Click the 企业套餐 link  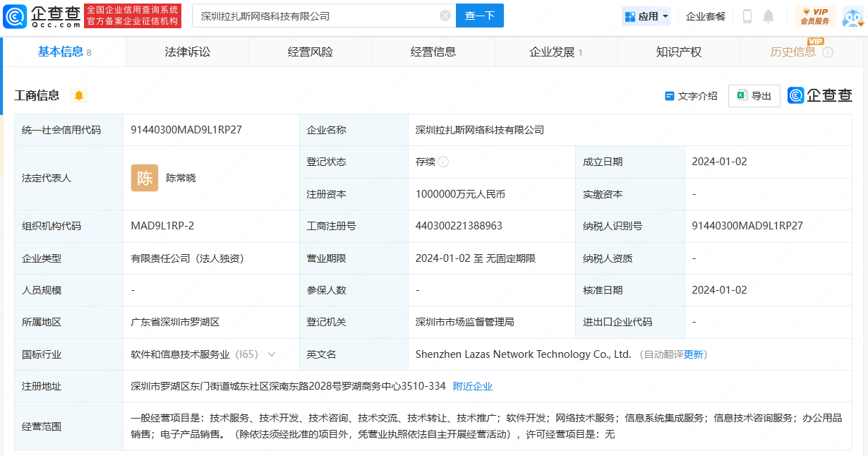pos(706,16)
